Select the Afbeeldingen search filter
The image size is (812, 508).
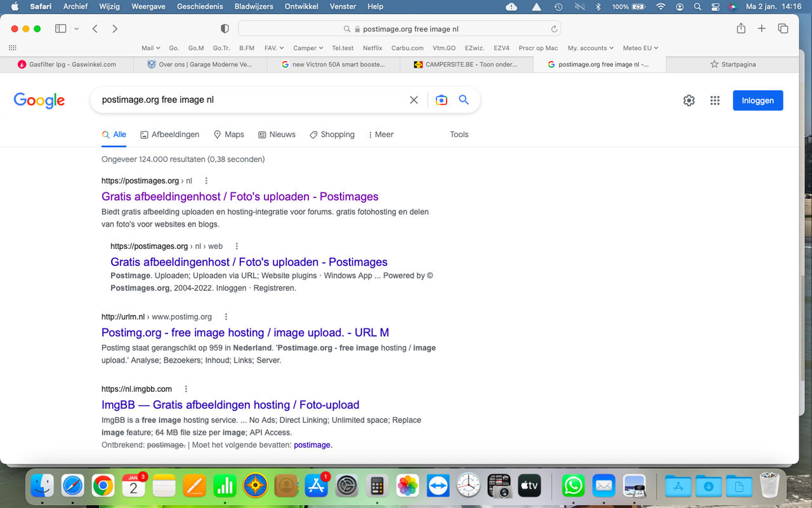[x=169, y=135]
